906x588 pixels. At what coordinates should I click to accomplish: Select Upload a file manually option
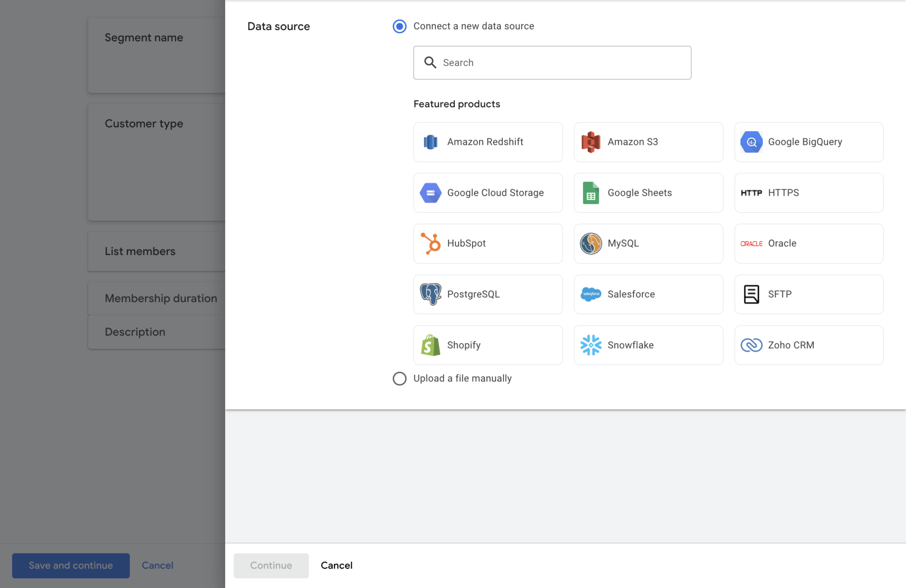tap(399, 378)
